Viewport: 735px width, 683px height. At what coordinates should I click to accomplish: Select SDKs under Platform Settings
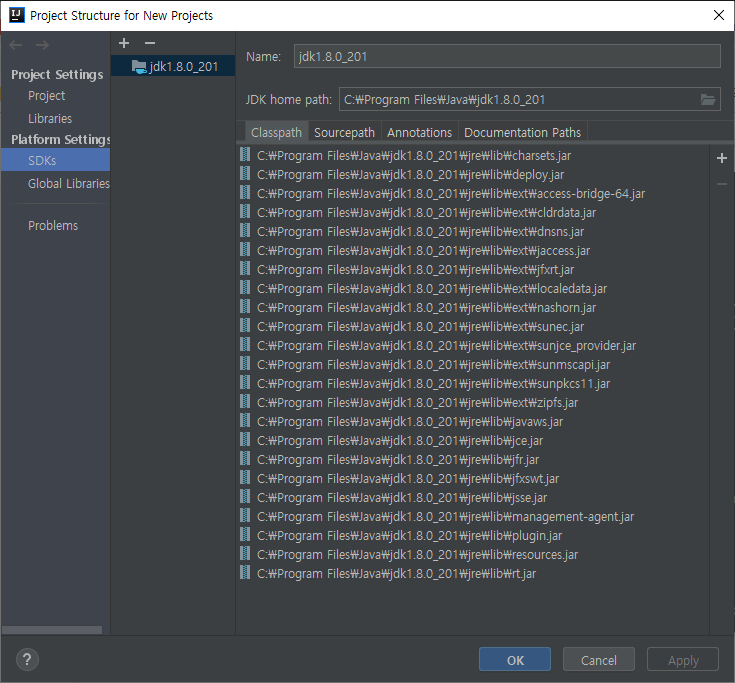point(55,160)
